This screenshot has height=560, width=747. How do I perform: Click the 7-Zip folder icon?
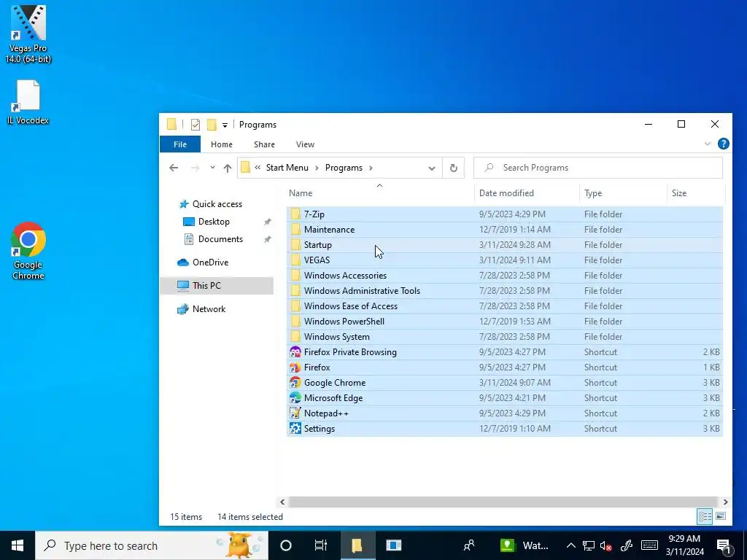point(295,214)
